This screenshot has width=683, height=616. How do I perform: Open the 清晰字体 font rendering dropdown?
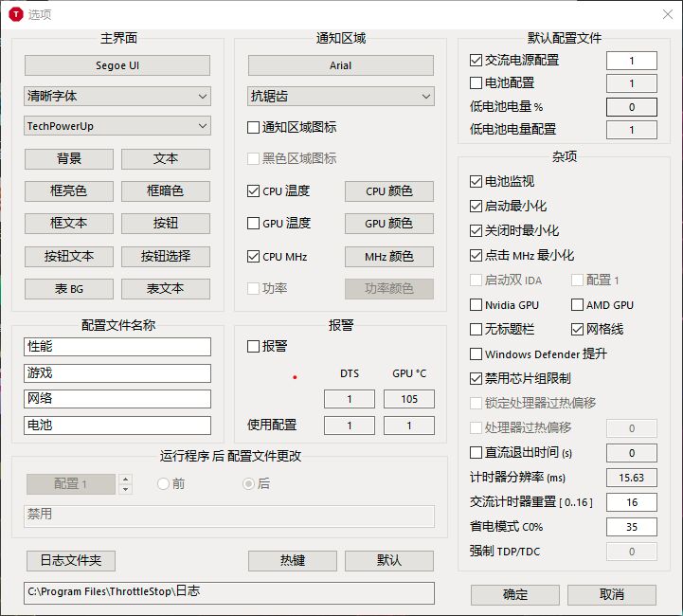point(117,97)
